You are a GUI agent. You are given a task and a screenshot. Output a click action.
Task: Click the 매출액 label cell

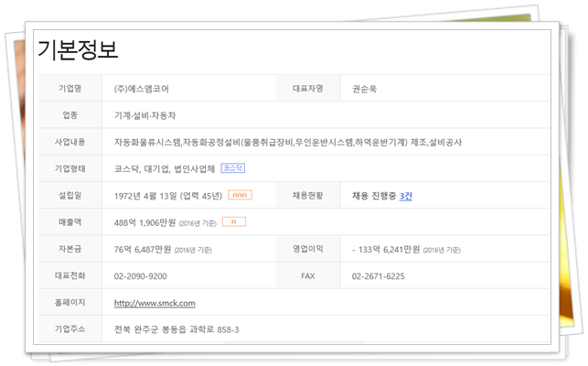pos(70,221)
